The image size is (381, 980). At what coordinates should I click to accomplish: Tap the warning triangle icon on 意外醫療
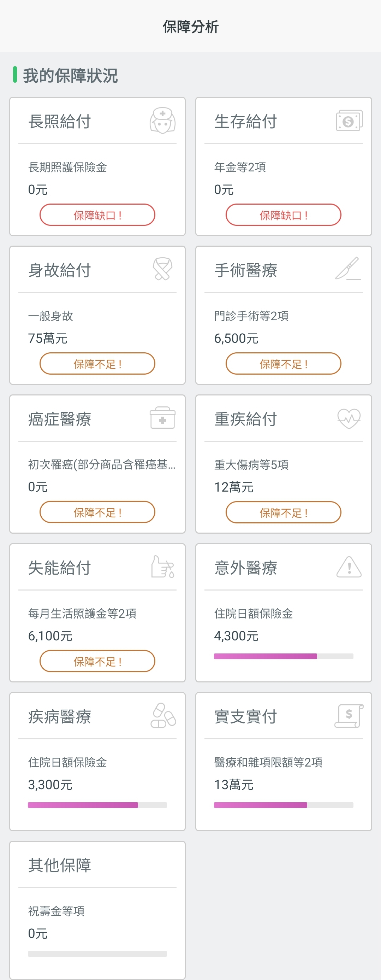(x=349, y=567)
